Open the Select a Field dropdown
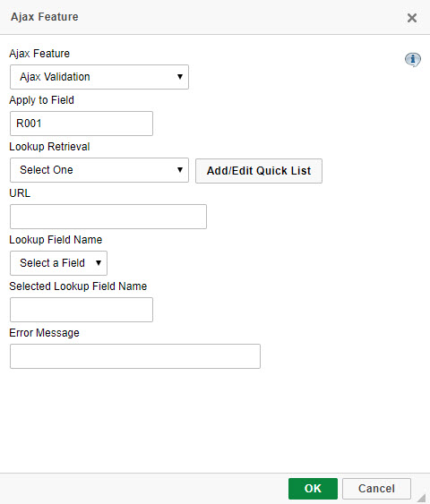 click(x=58, y=263)
